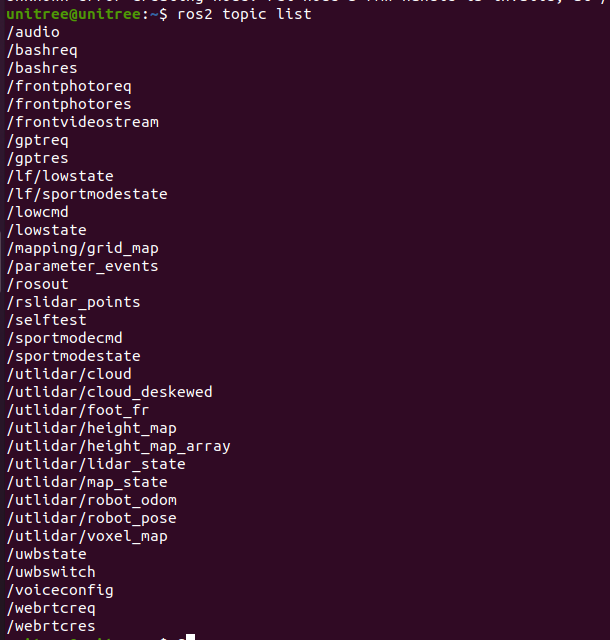Click /lf/sportmodestate in the list
This screenshot has width=610, height=640.
click(87, 194)
